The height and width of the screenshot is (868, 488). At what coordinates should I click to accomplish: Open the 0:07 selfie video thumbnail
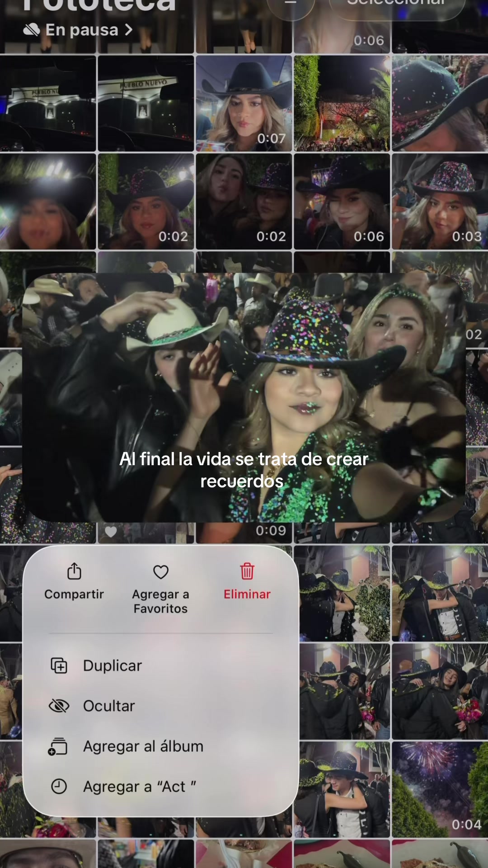click(244, 104)
